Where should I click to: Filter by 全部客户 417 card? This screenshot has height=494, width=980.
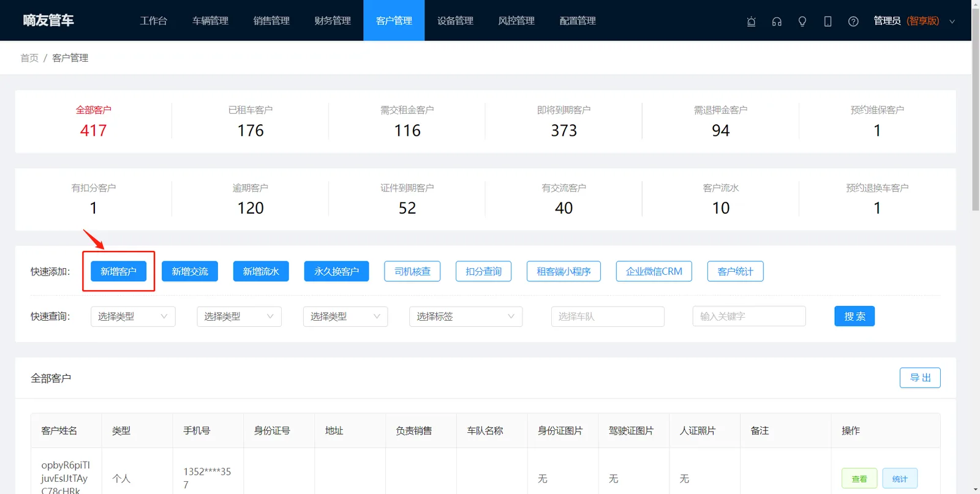[94, 121]
